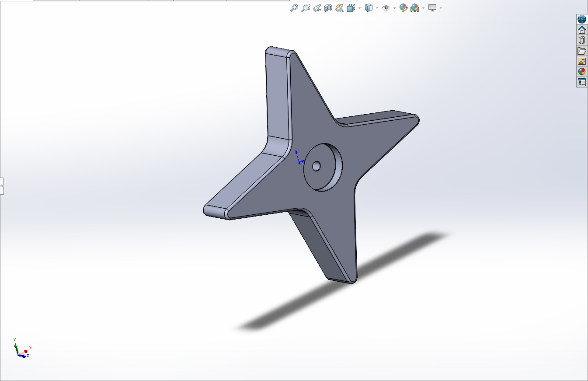Expand the Hide/Show Items dropdown arrow
Screen dimensions: 588x381
tap(394, 8)
